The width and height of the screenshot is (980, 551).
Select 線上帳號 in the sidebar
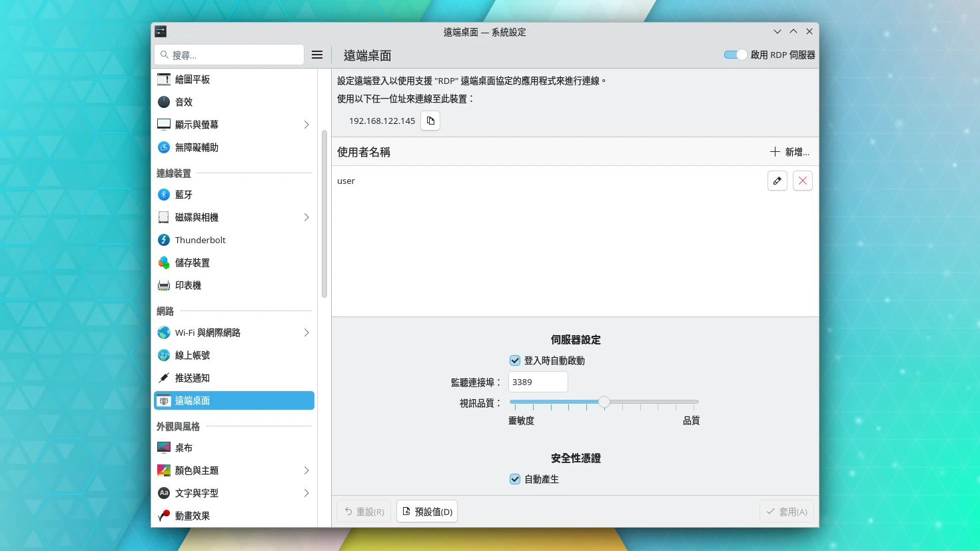(x=193, y=355)
